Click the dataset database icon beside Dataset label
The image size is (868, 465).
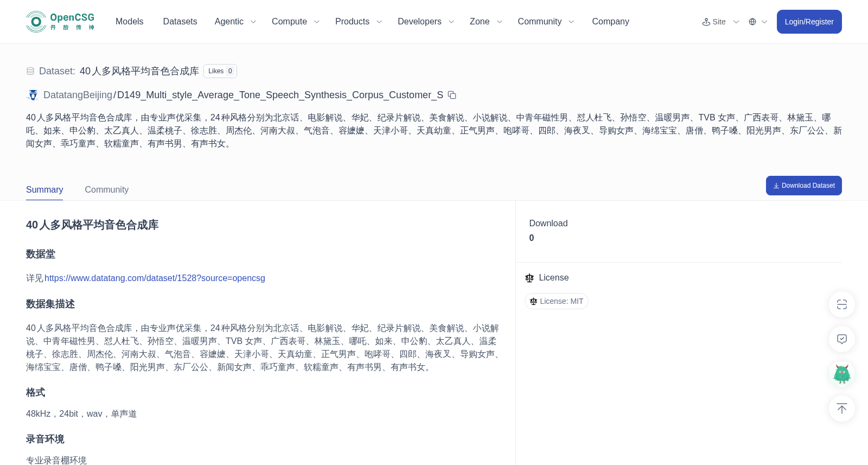click(x=30, y=71)
